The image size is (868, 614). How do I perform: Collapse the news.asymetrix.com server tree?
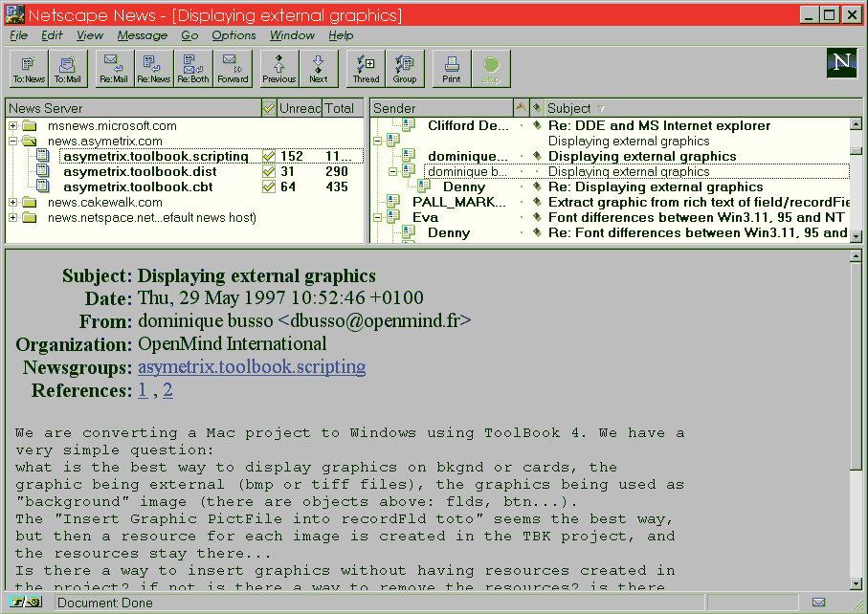tap(13, 142)
